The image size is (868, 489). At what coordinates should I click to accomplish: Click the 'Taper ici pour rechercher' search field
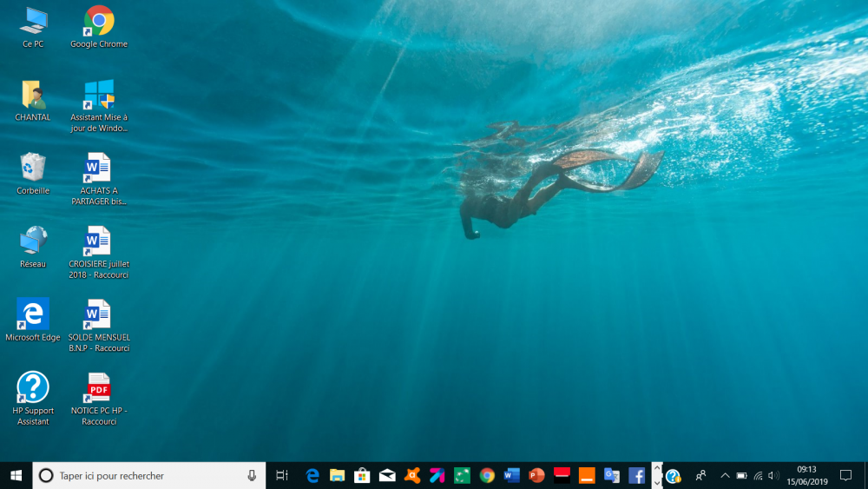click(149, 475)
